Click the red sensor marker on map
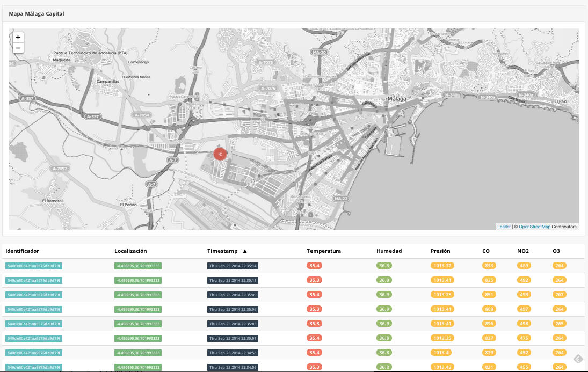The height and width of the screenshot is (372, 588). click(x=220, y=154)
